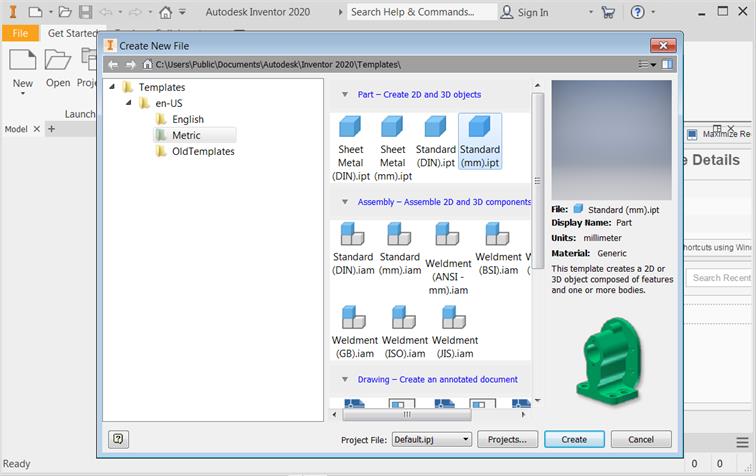The image size is (756, 476).
Task: Open the Projects... button
Action: coord(507,439)
